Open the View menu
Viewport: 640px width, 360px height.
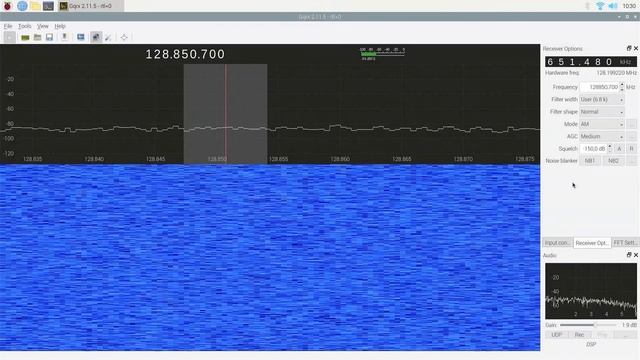(43, 26)
